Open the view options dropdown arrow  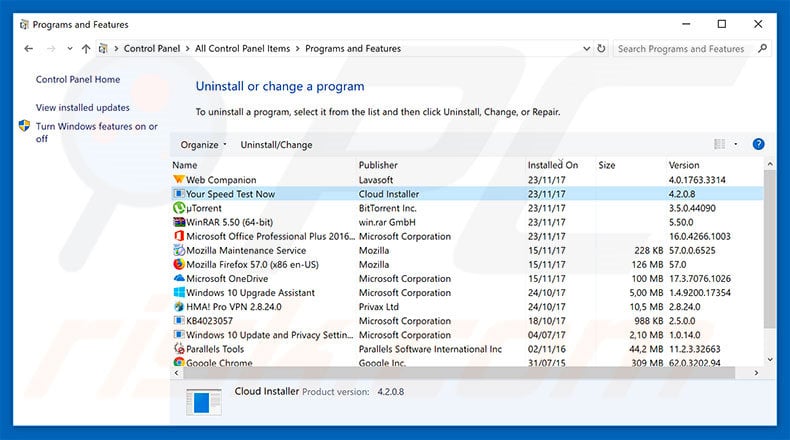(736, 144)
